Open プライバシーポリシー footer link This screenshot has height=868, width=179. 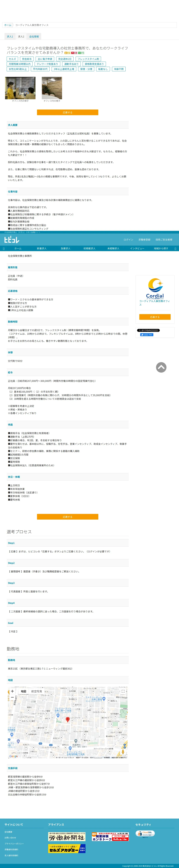(x=14, y=844)
